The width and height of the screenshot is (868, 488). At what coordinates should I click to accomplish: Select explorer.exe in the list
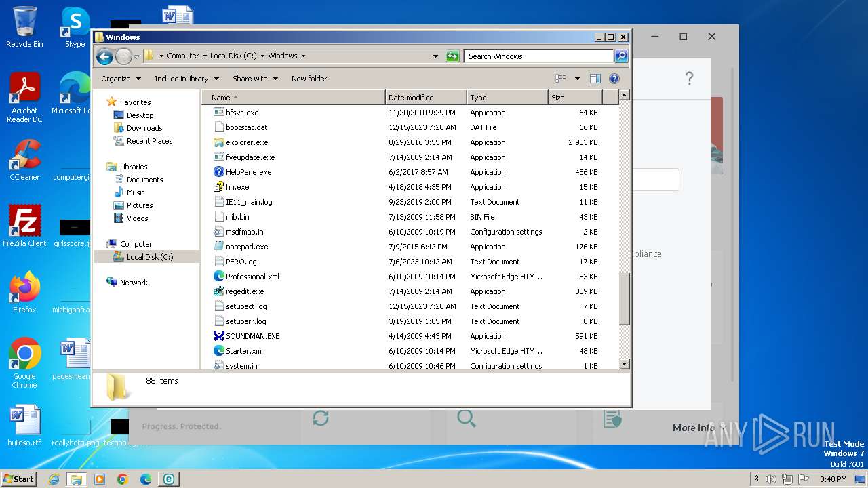(247, 142)
